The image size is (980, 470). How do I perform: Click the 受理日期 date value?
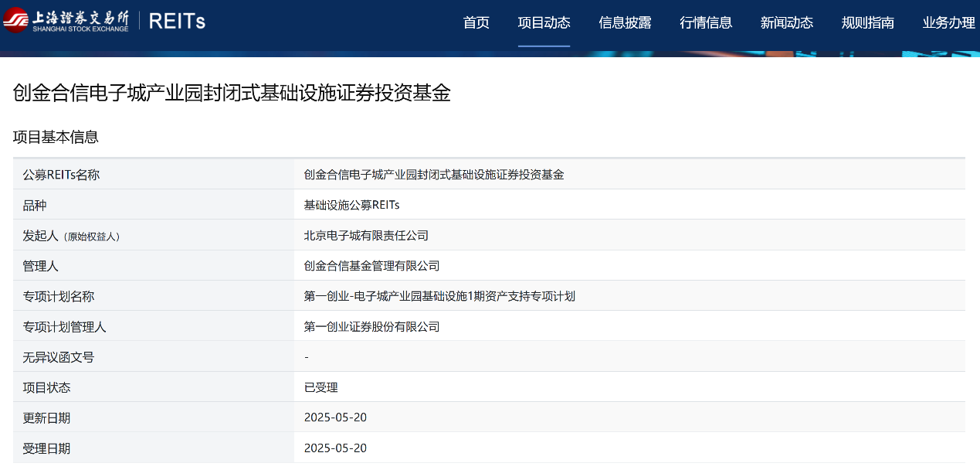point(335,448)
